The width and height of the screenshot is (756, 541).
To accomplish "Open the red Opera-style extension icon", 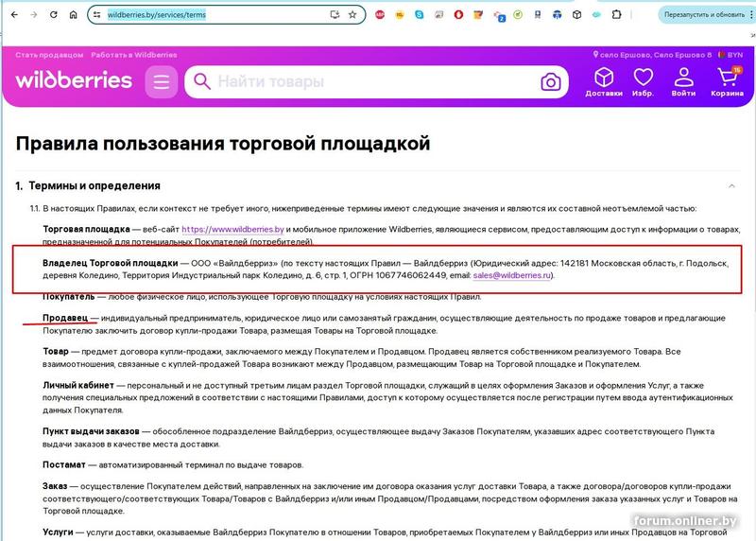I will (458, 14).
